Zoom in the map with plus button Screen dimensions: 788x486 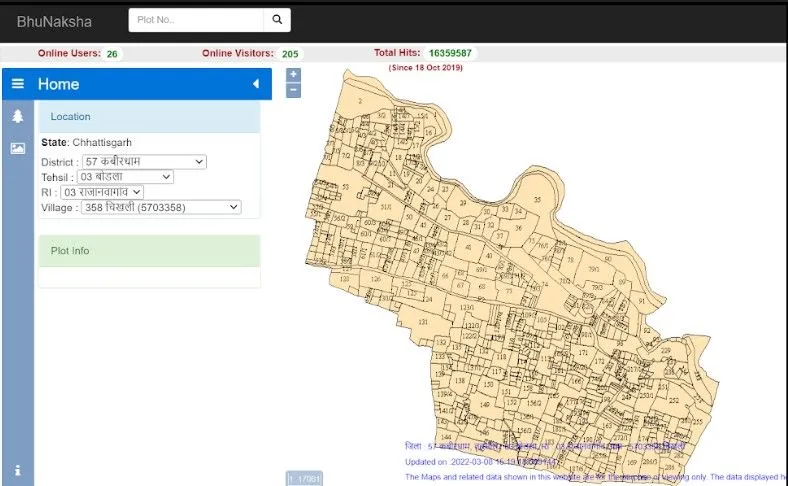(x=293, y=75)
